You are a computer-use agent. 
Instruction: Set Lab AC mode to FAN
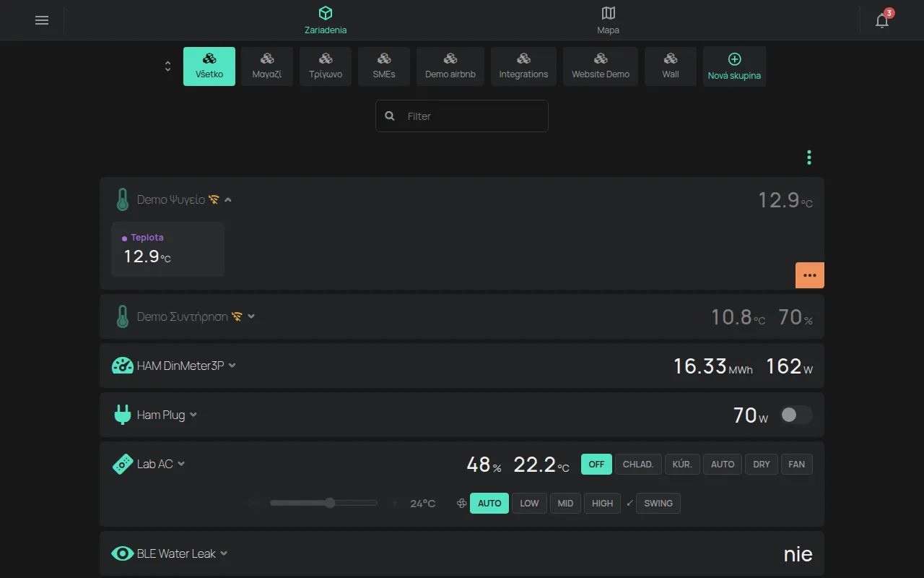pyautogui.click(x=797, y=464)
